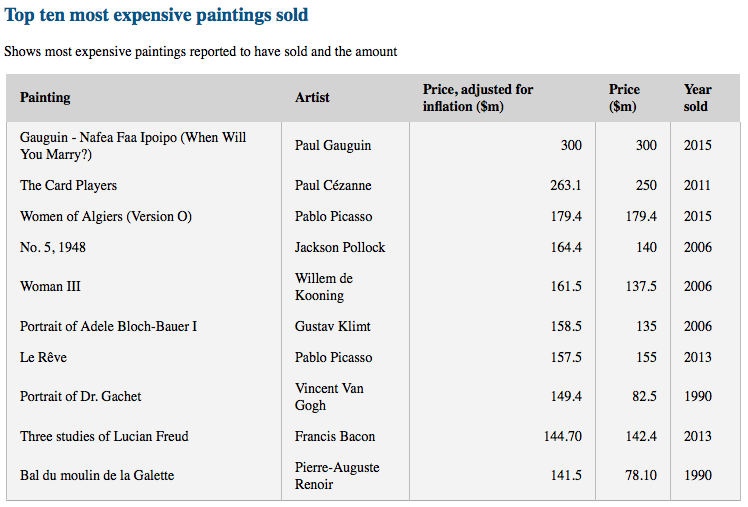748x507 pixels.
Task: Click the artist cell 'Jackson Pollock'
Action: (x=340, y=247)
